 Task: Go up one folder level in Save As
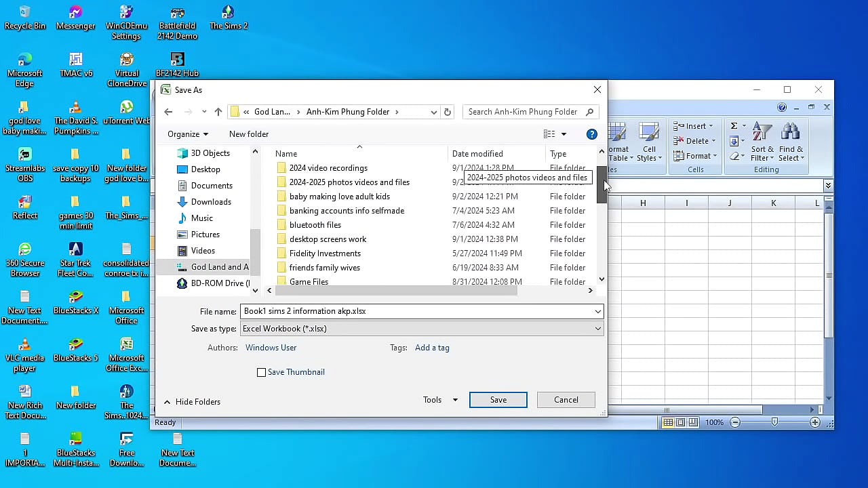(x=218, y=112)
